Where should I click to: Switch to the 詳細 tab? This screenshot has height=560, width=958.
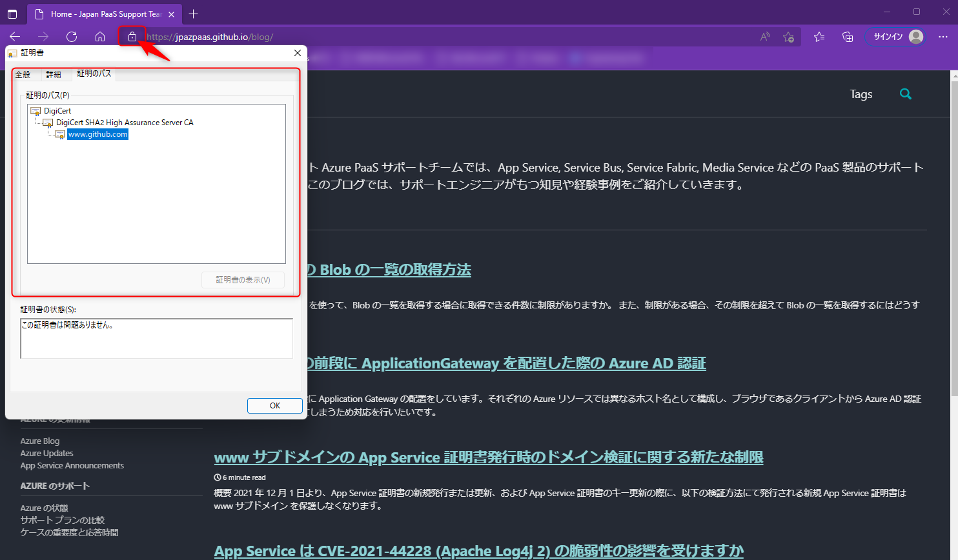tap(54, 74)
